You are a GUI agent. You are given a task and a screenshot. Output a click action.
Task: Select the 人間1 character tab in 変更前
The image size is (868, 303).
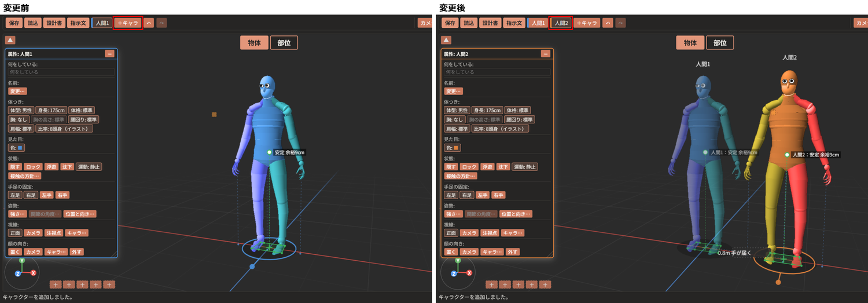pos(102,23)
